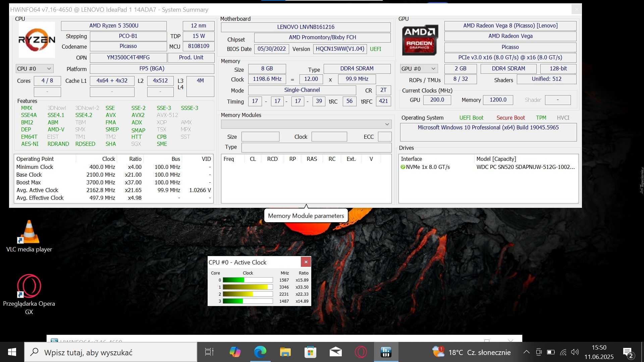The height and width of the screenshot is (362, 644).
Task: Click the 'Minimum Clock' row
Action: [x=114, y=167]
